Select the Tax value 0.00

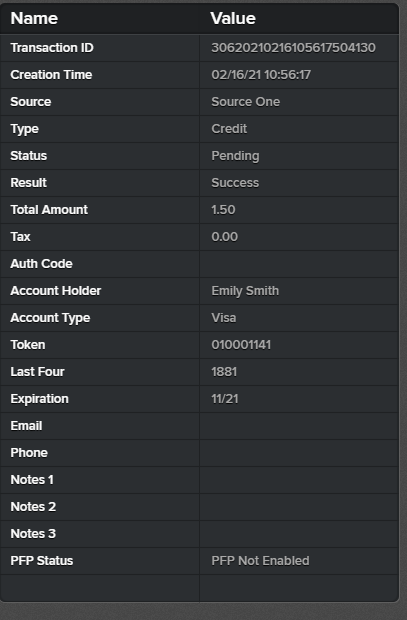pyautogui.click(x=224, y=236)
